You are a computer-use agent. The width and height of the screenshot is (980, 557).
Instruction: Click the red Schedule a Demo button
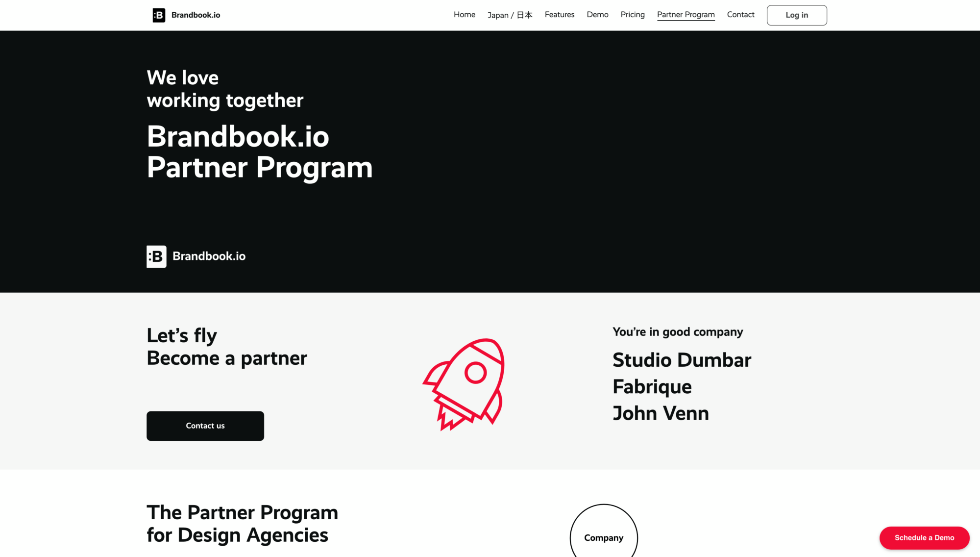[x=924, y=537]
